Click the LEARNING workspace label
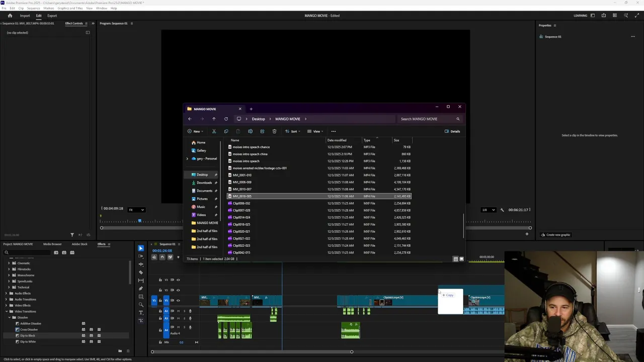This screenshot has width=644, height=362. tap(580, 16)
